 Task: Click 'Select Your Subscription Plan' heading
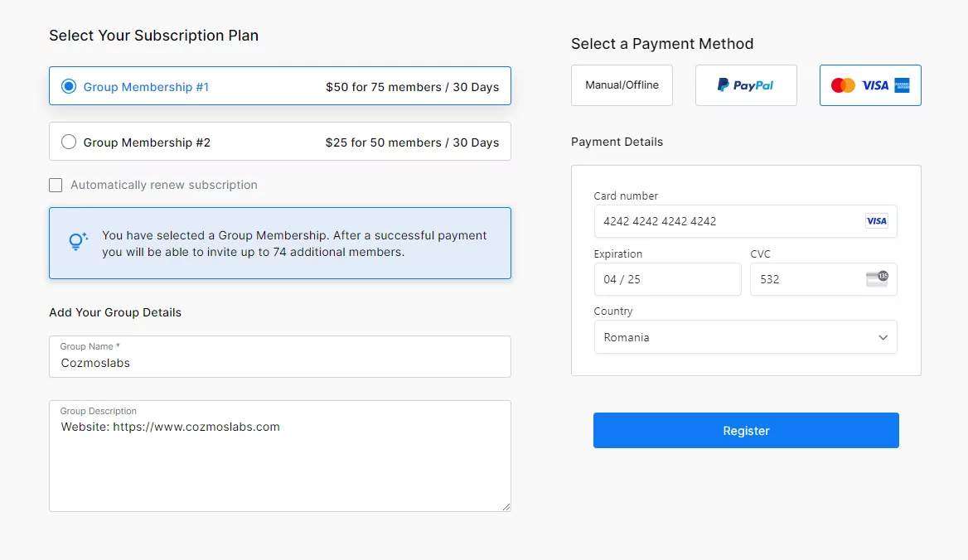[153, 36]
